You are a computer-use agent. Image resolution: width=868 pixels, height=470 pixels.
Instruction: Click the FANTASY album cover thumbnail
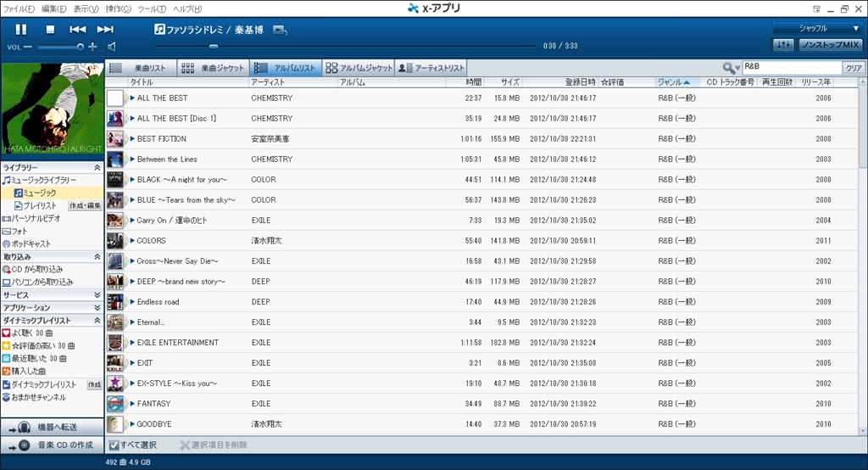point(115,404)
